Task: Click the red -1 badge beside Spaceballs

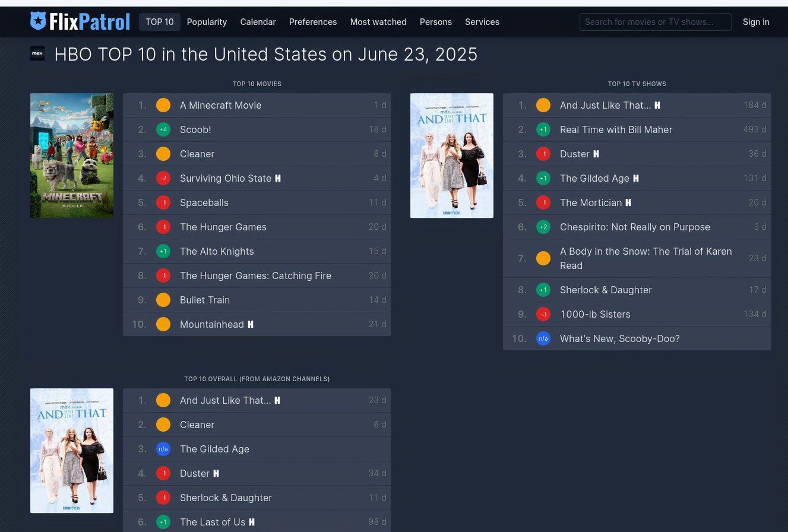Action: (x=163, y=202)
